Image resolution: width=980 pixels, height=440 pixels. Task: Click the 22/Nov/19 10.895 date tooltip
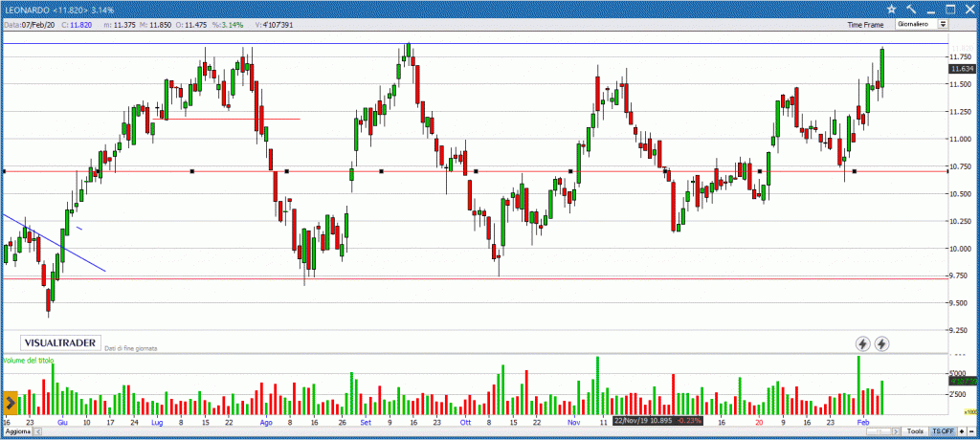point(657,420)
